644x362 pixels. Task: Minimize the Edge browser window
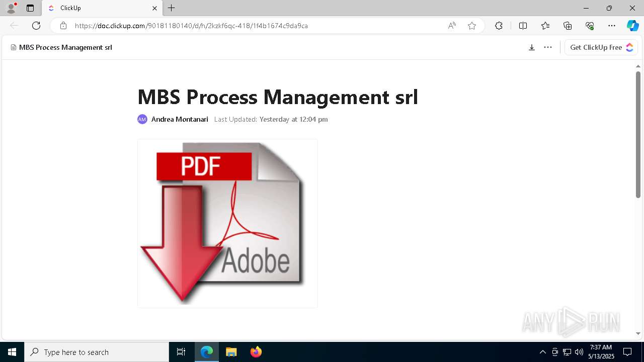586,8
